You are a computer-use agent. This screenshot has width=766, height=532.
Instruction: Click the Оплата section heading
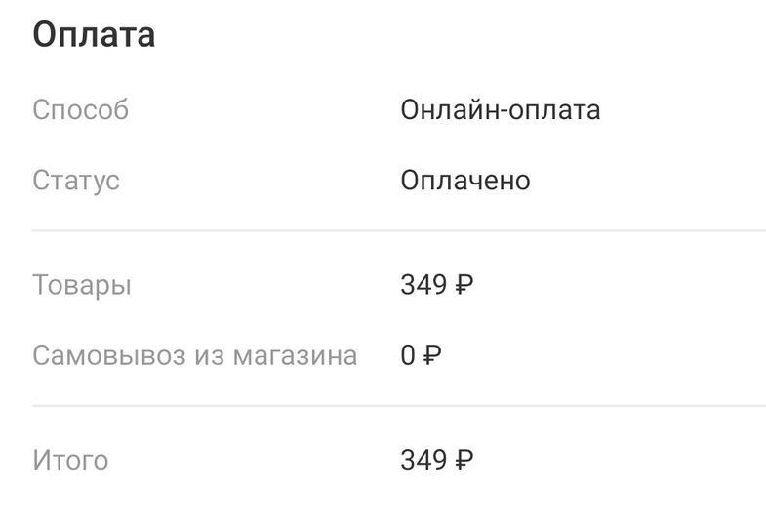(x=94, y=35)
